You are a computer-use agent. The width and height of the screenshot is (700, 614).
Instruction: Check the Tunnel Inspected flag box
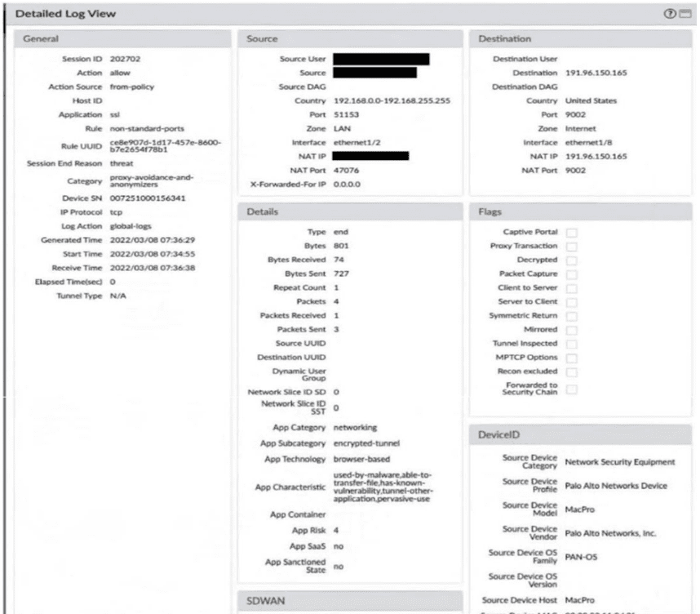pos(571,344)
